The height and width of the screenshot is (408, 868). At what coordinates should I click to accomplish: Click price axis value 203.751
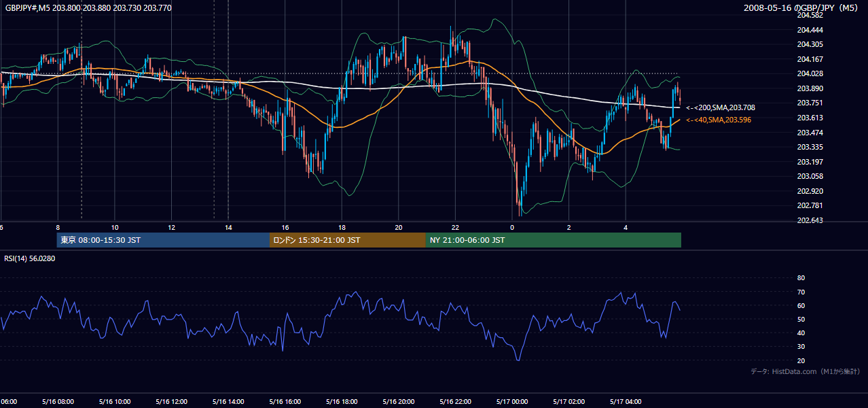coord(810,103)
